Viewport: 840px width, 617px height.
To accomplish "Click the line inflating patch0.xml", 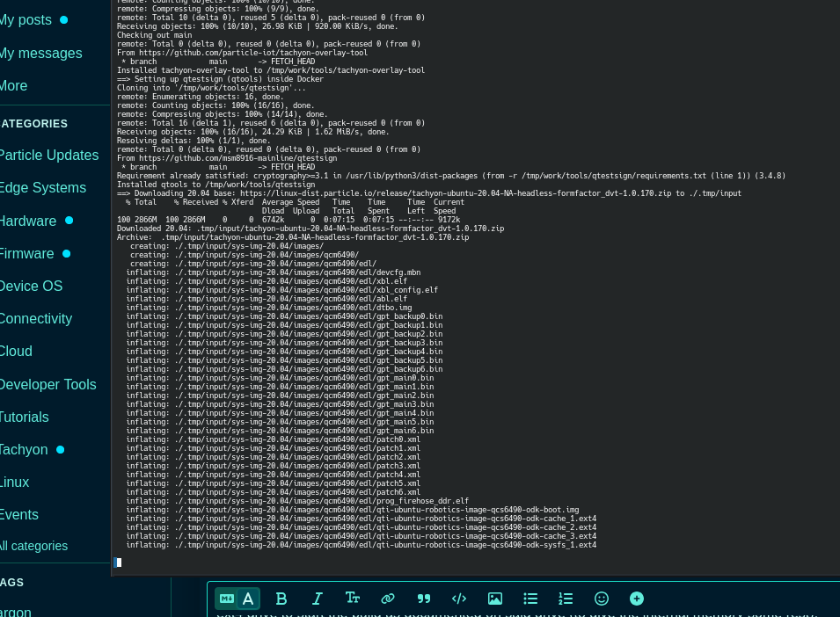I will point(274,439).
